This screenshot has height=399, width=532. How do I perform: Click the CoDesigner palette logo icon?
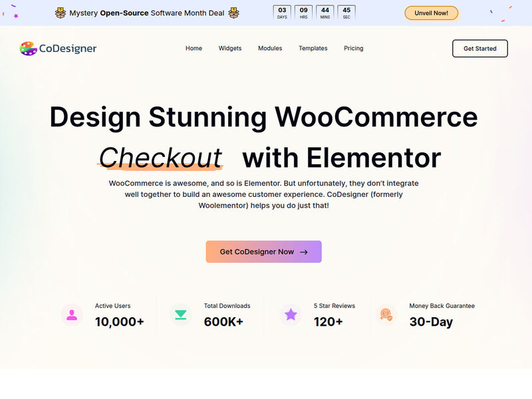28,49
